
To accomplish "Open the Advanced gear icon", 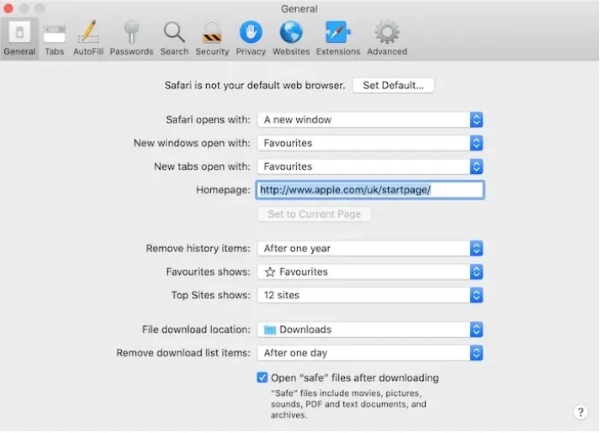I will 386,37.
